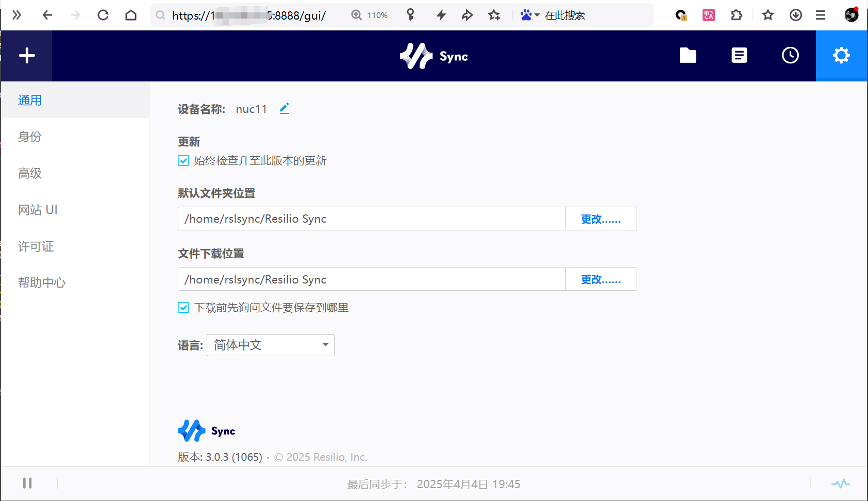868x501 pixels.
Task: Open the notifications list icon
Action: [739, 55]
